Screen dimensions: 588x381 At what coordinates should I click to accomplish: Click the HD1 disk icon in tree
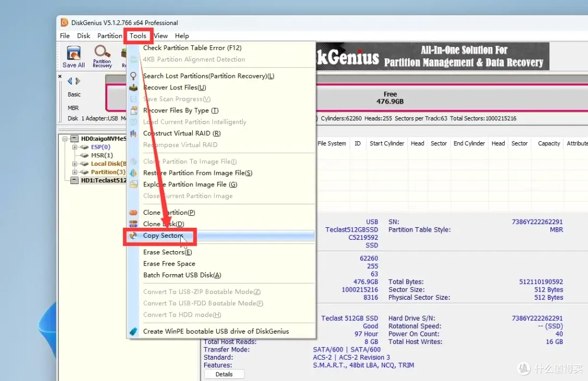point(75,180)
